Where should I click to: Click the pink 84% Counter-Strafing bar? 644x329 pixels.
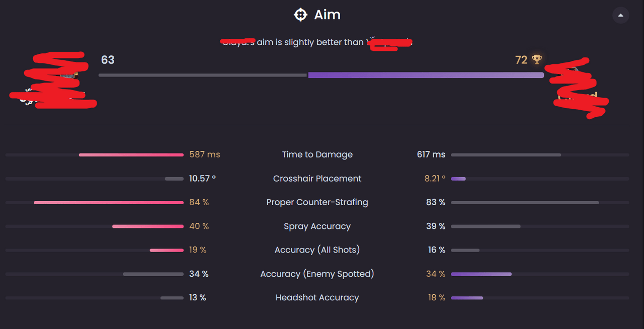[108, 203]
